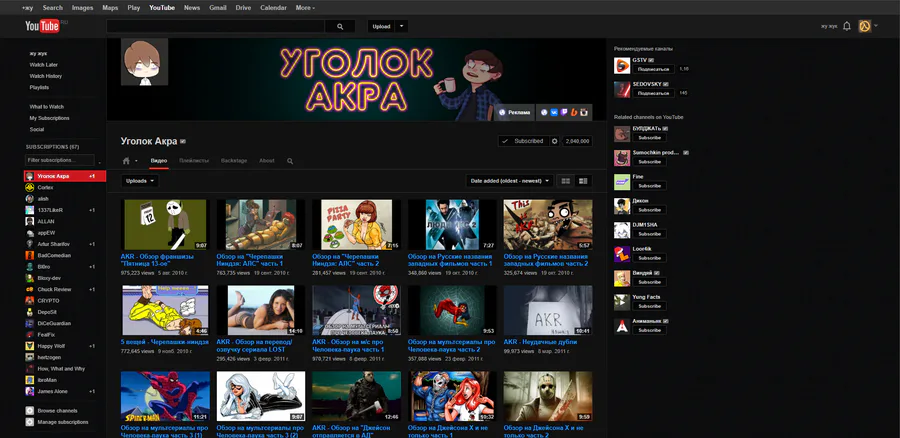Image resolution: width=900 pixels, height=438 pixels.
Task: Click the magnifier search button in header
Action: coord(340,26)
